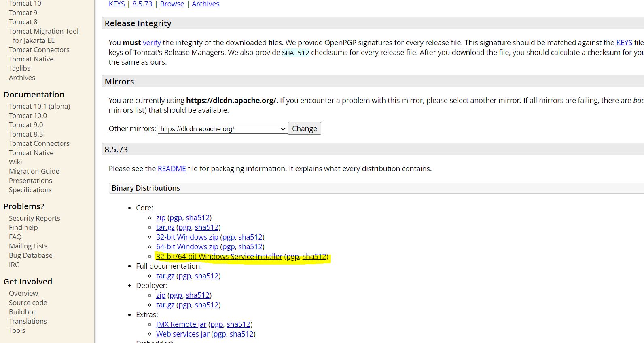Open sha512 for Deployer zip
Image resolution: width=644 pixels, height=343 pixels.
coord(197,295)
